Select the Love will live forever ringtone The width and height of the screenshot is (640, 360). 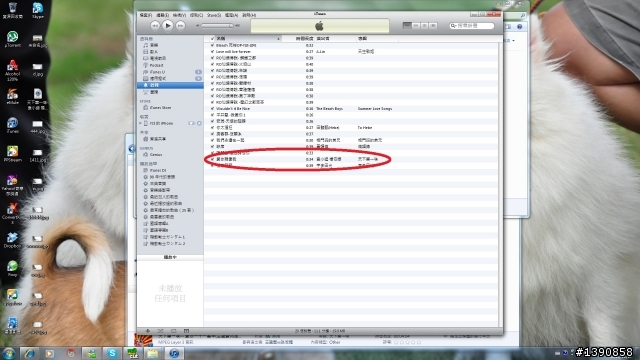233,52
